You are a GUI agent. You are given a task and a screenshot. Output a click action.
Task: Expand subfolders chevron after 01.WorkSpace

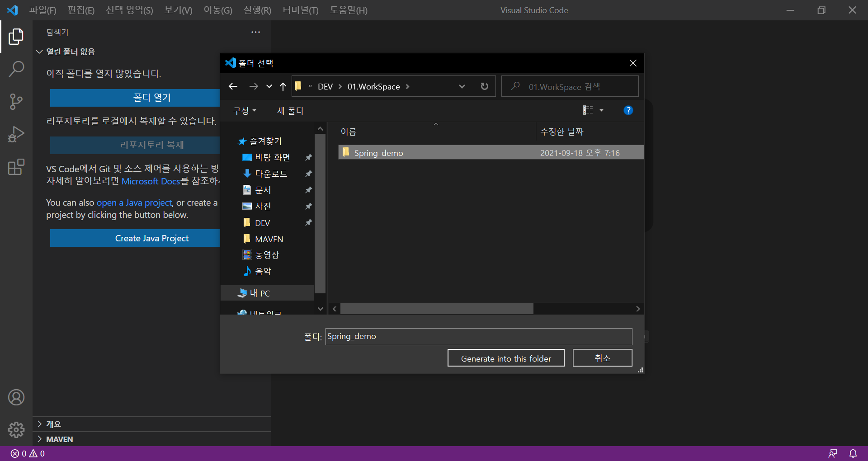pyautogui.click(x=407, y=86)
